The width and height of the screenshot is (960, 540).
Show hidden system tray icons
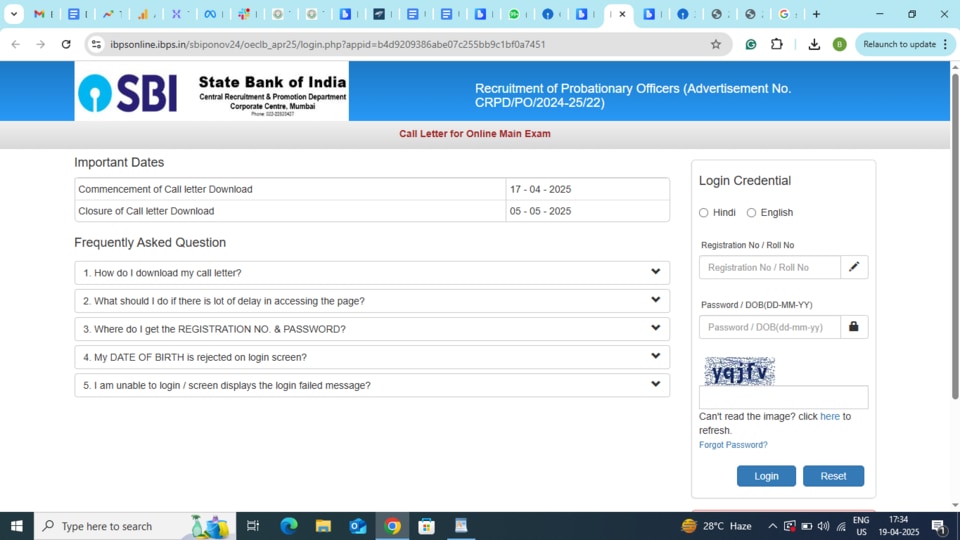[773, 526]
